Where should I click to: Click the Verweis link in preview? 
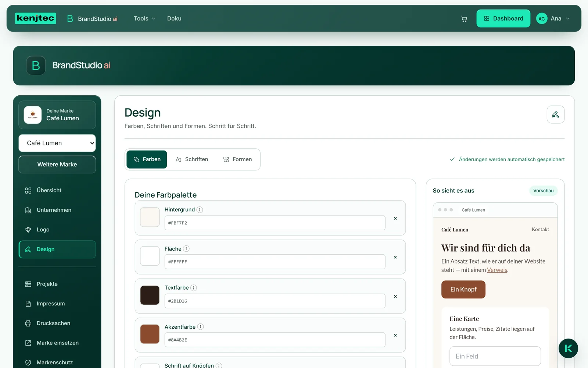pyautogui.click(x=497, y=270)
